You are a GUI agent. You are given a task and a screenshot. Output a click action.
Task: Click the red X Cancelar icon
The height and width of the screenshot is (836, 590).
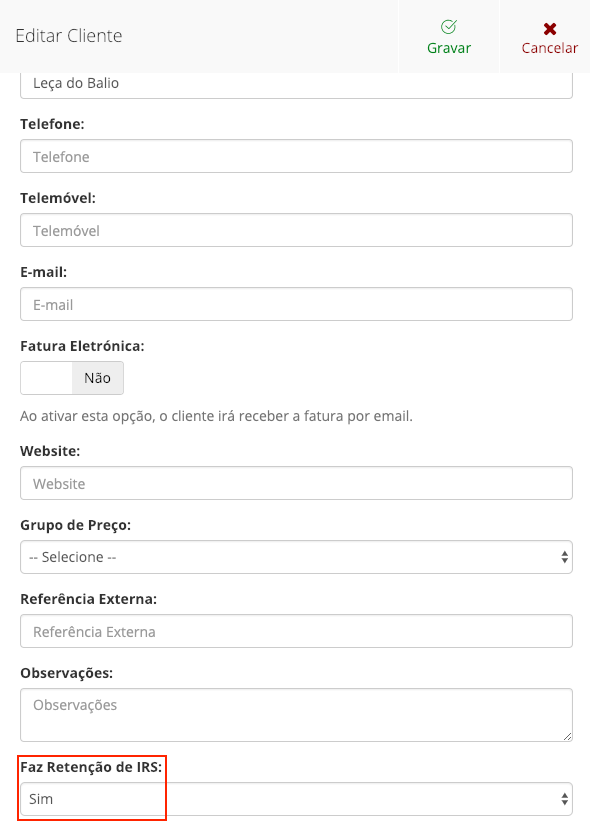coord(548,26)
